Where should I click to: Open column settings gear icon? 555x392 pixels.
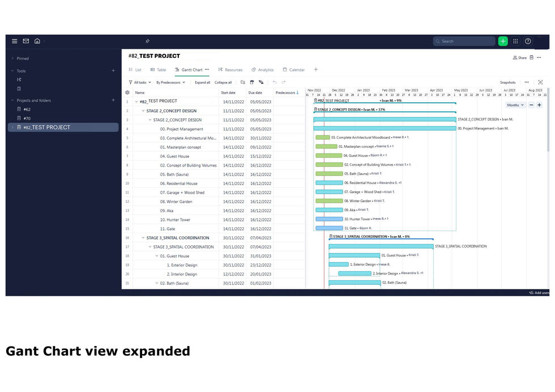click(x=127, y=92)
